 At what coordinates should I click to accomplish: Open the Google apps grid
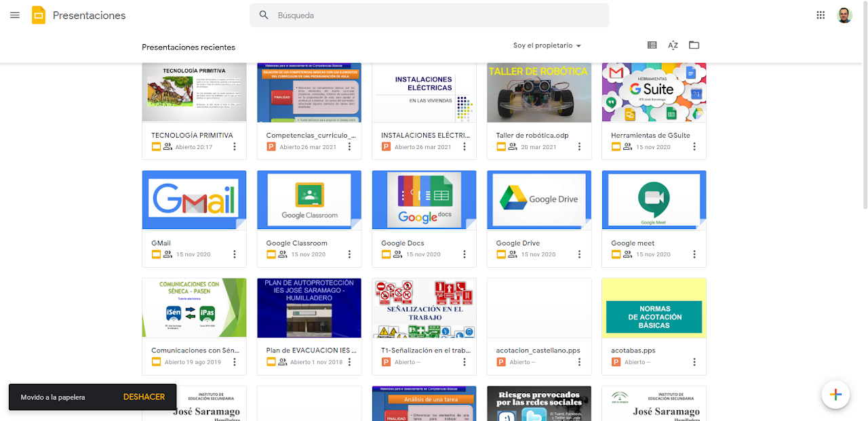[x=821, y=15]
